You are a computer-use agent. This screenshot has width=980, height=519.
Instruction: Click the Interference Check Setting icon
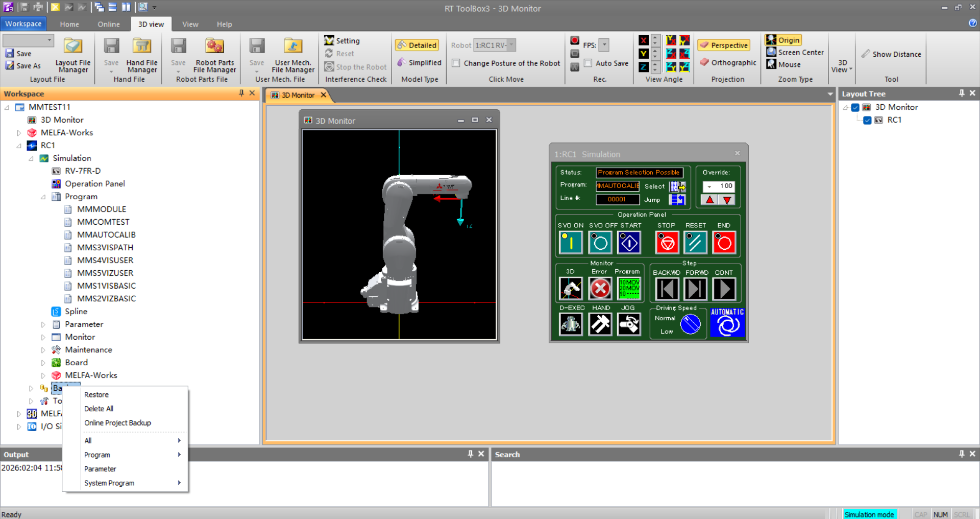pos(329,40)
